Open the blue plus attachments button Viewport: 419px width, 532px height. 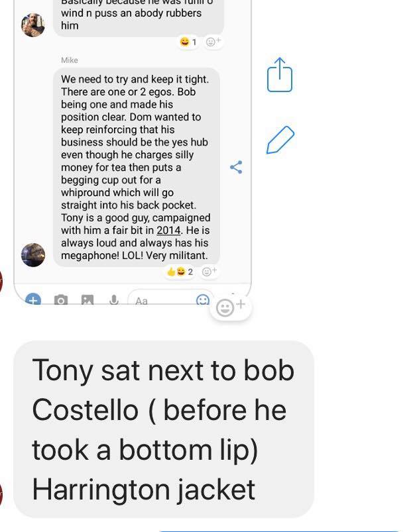coord(33,299)
